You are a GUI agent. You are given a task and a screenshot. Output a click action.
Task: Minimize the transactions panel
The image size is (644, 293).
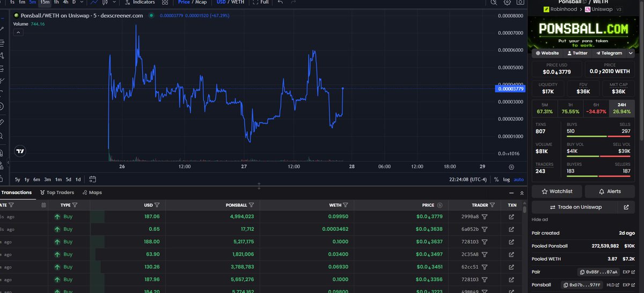[x=511, y=193]
